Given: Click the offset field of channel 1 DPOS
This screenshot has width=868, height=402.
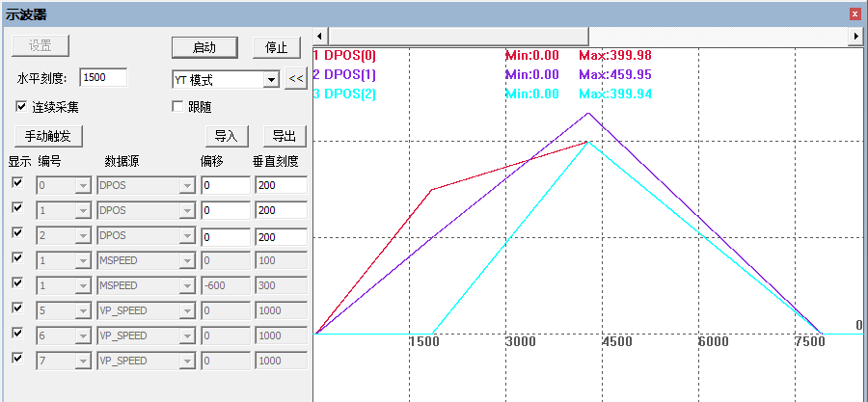Looking at the screenshot, I should pos(226,210).
